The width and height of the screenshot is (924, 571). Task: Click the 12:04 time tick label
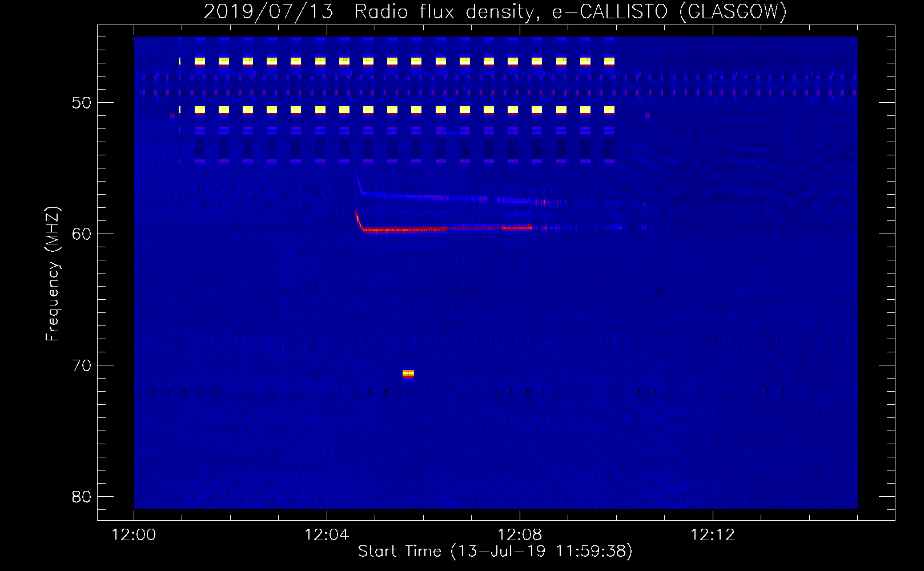pyautogui.click(x=327, y=534)
